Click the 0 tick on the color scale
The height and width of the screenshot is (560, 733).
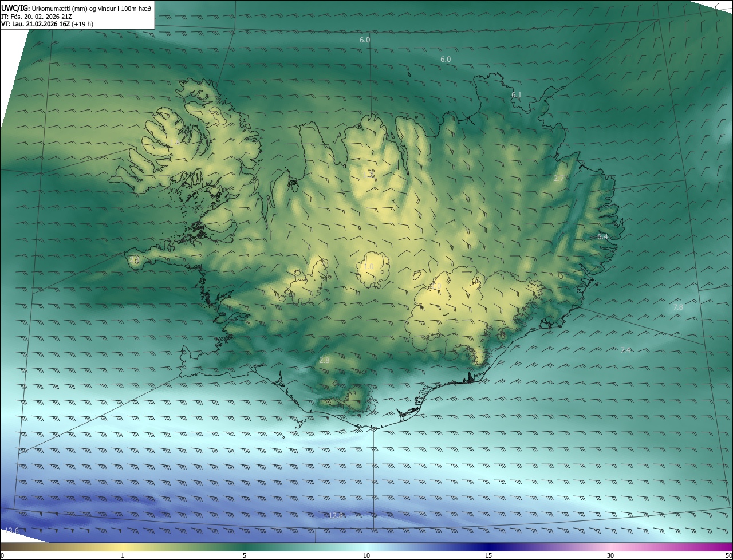click(x=2, y=555)
